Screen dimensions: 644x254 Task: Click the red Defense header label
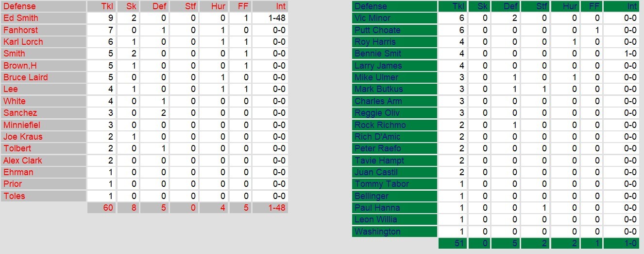click(19, 6)
